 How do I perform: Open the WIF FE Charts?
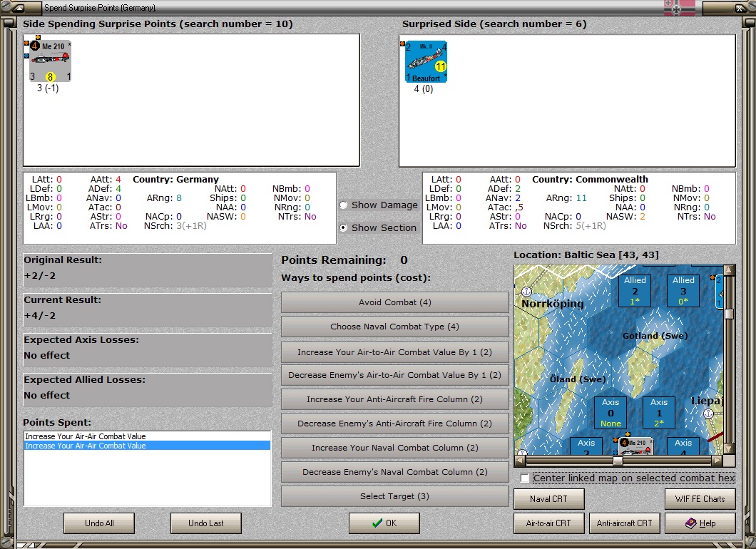tap(699, 499)
